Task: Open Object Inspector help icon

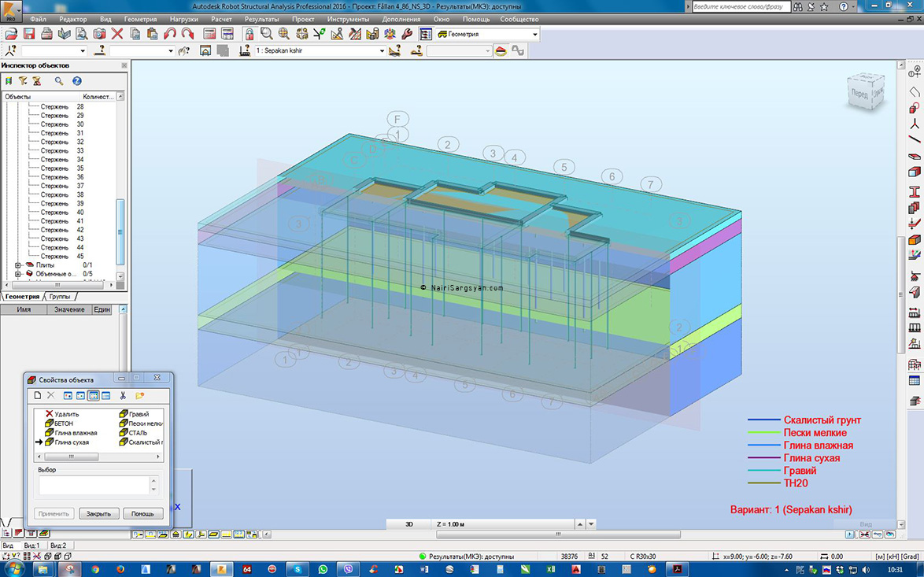Action: pos(76,81)
